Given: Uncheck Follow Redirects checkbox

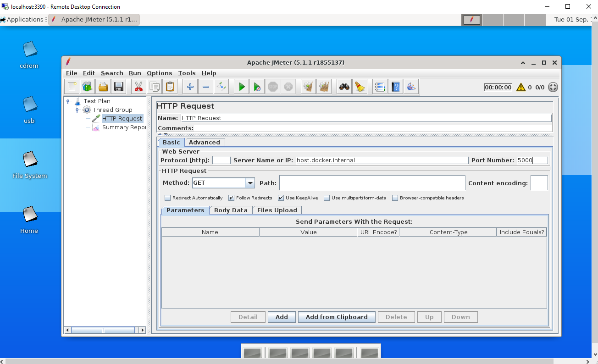Looking at the screenshot, I should [x=231, y=198].
